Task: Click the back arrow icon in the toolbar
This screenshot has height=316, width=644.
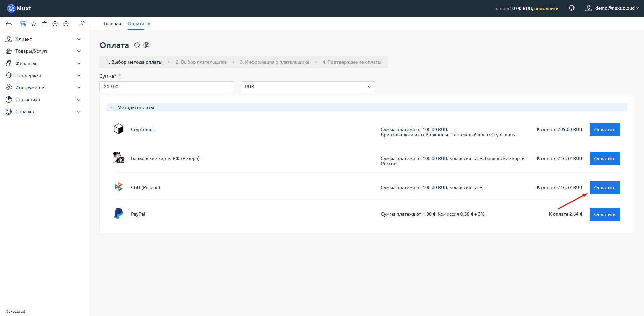Action: point(9,24)
